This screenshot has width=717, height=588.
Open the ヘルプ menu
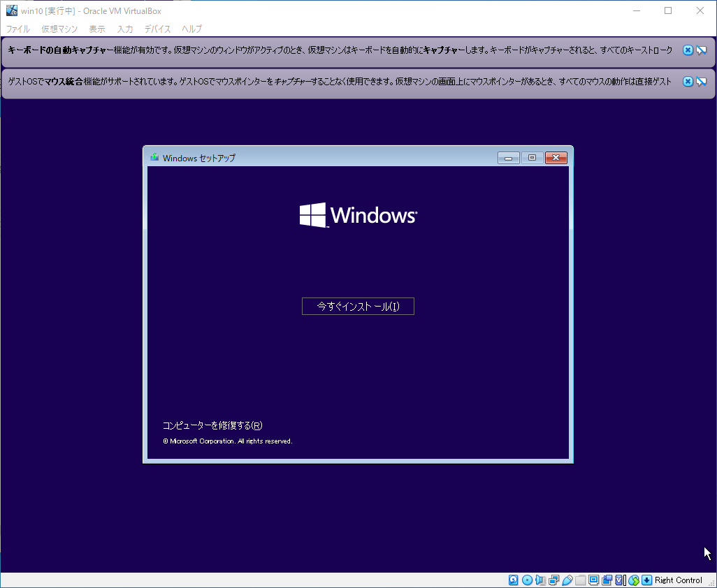[191, 29]
